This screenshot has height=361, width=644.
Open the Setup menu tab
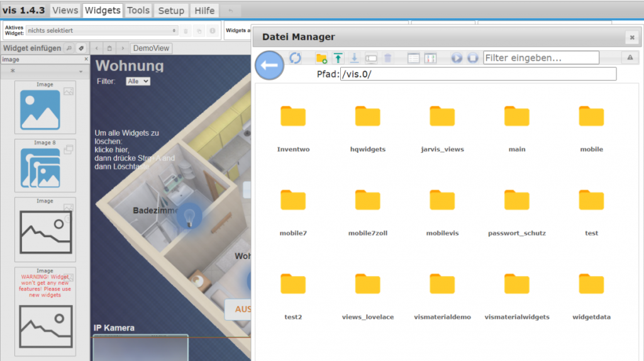coord(171,10)
